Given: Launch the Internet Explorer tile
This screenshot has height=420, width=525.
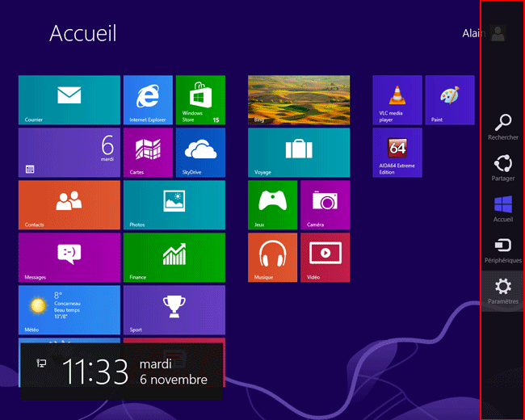Looking at the screenshot, I should pos(148,100).
